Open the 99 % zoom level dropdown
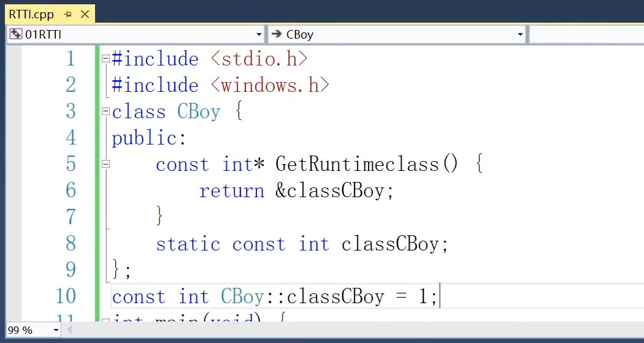 56,330
